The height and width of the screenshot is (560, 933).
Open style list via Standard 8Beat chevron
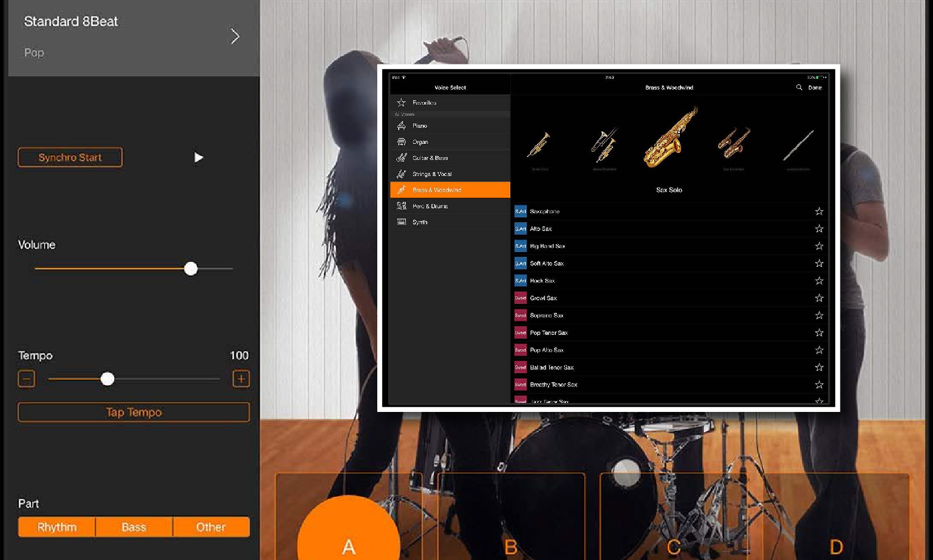tap(235, 37)
